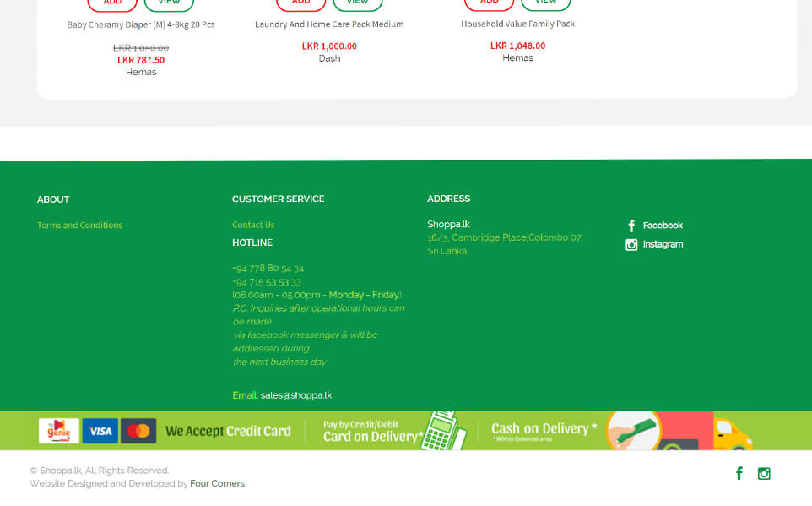Click the Genie payment logo
This screenshot has height=506, width=812.
coord(59,431)
